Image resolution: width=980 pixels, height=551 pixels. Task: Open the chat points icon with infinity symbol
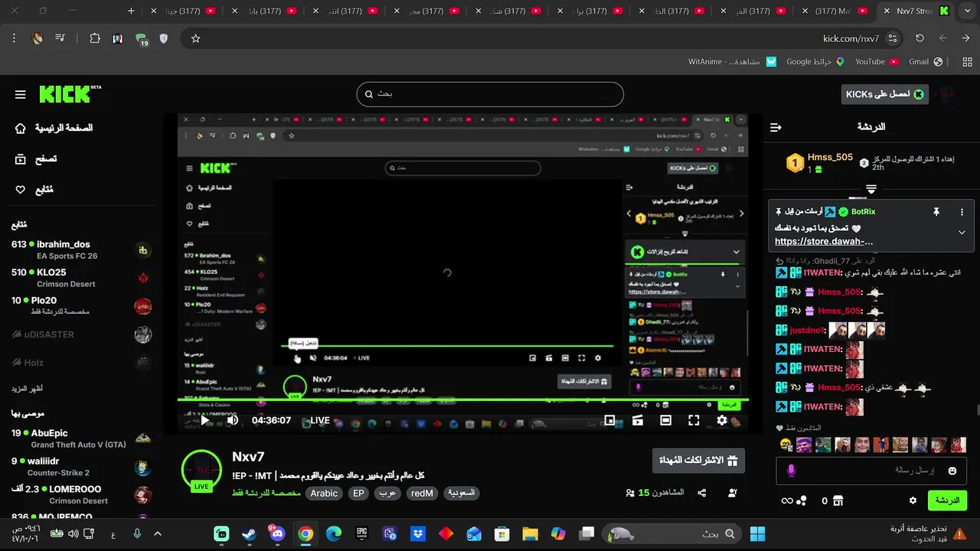tap(801, 500)
